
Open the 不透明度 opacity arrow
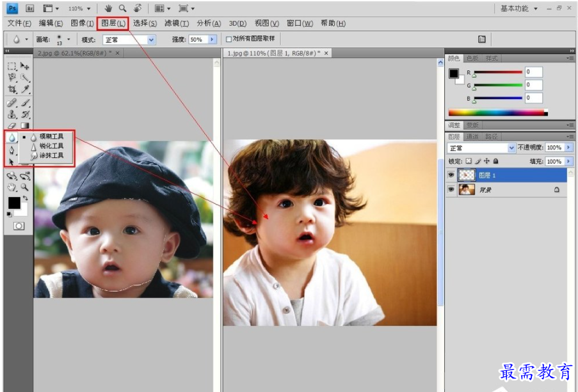(x=568, y=147)
